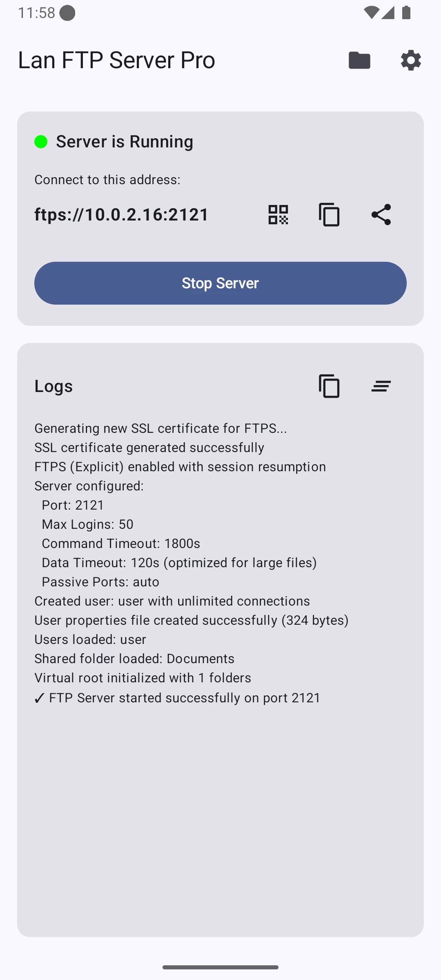Image resolution: width=441 pixels, height=980 pixels.
Task: Copy the server logs
Action: coord(329,386)
